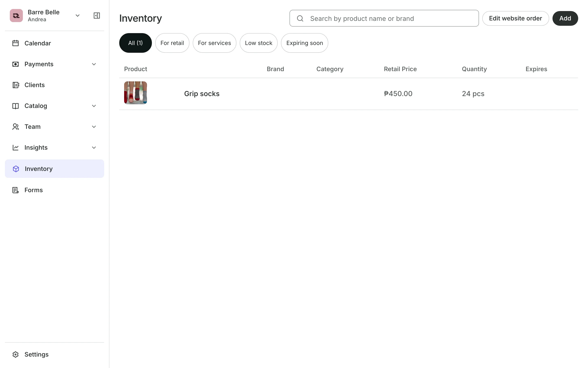The width and height of the screenshot is (588, 368).
Task: Click the Clients address book icon
Action: coord(16,85)
